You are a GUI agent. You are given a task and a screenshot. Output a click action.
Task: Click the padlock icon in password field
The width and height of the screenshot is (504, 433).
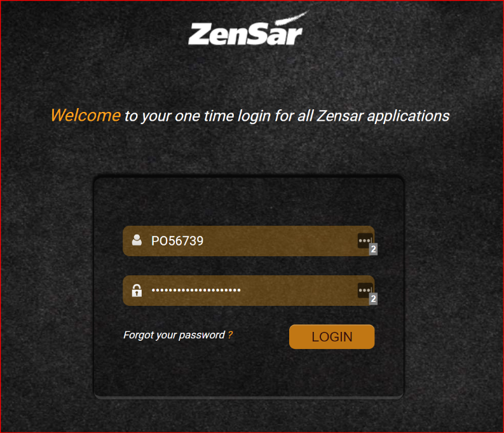(x=137, y=291)
